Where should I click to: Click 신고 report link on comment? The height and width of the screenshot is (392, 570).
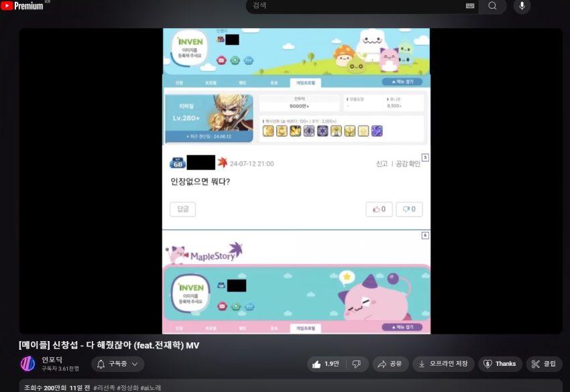(x=382, y=164)
